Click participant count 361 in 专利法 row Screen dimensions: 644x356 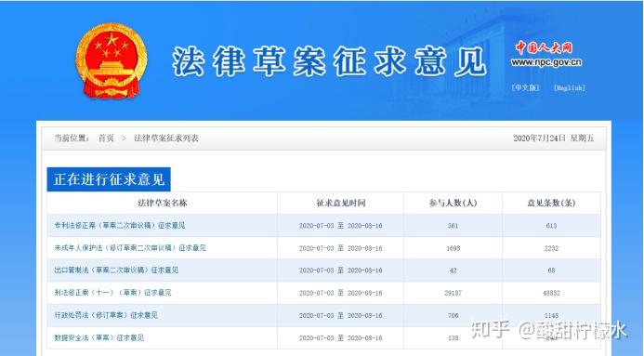click(453, 226)
